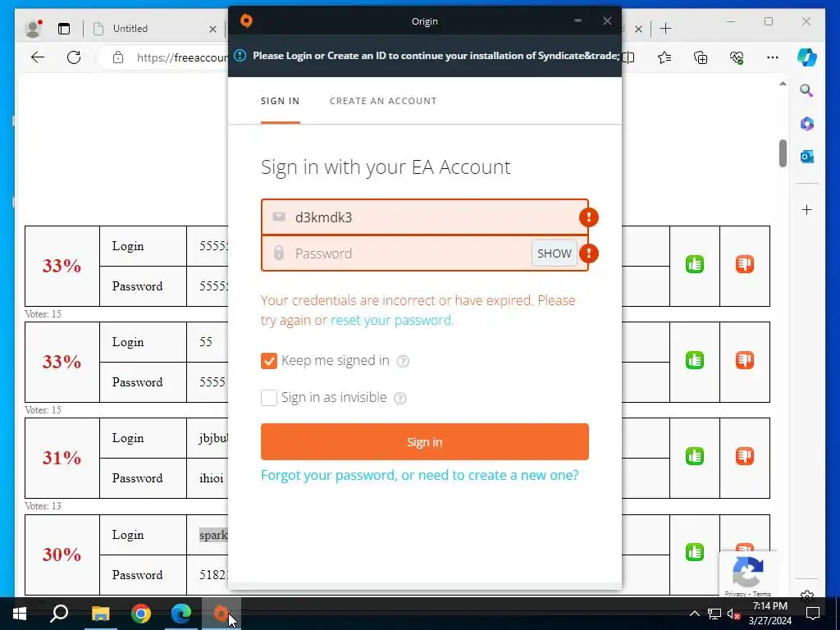
Task: View site information lock icon in Edge
Action: pos(118,57)
